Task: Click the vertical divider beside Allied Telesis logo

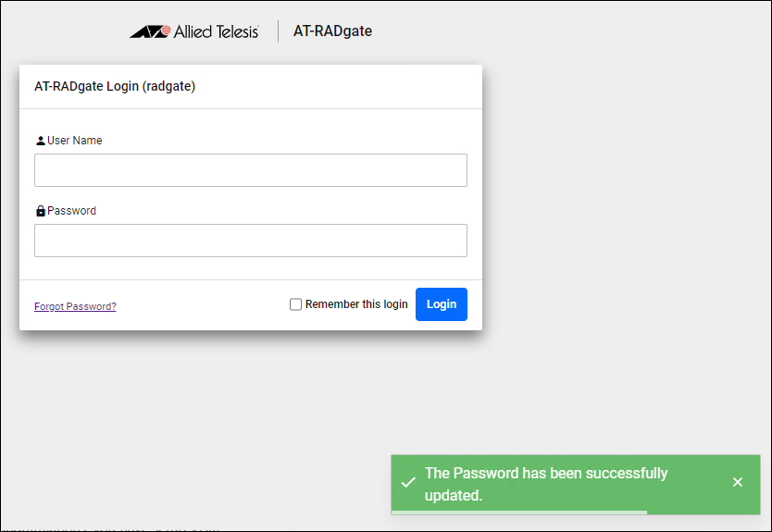Action: coord(278,31)
